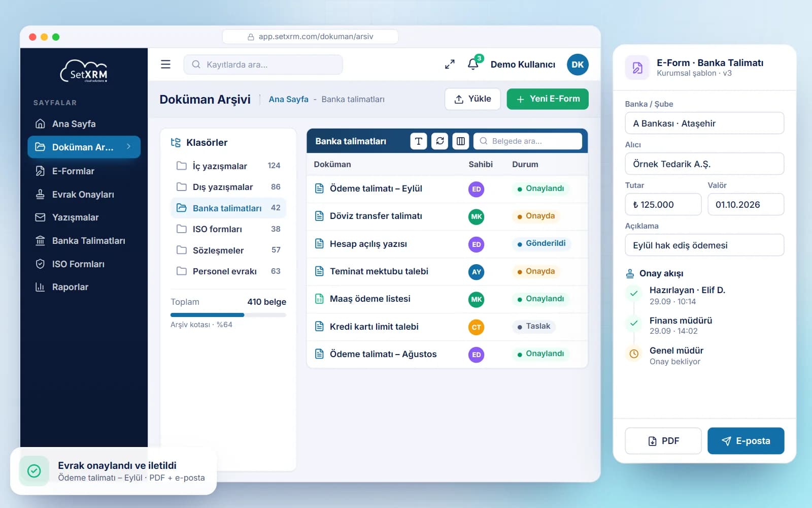The image size is (812, 508).
Task: Click document icon for Ödeme talimatı – Eylül
Action: click(x=319, y=188)
